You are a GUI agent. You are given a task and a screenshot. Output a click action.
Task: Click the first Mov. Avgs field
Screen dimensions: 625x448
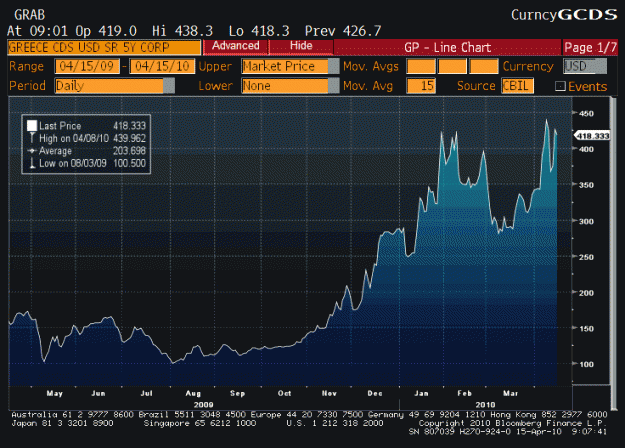[x=421, y=66]
